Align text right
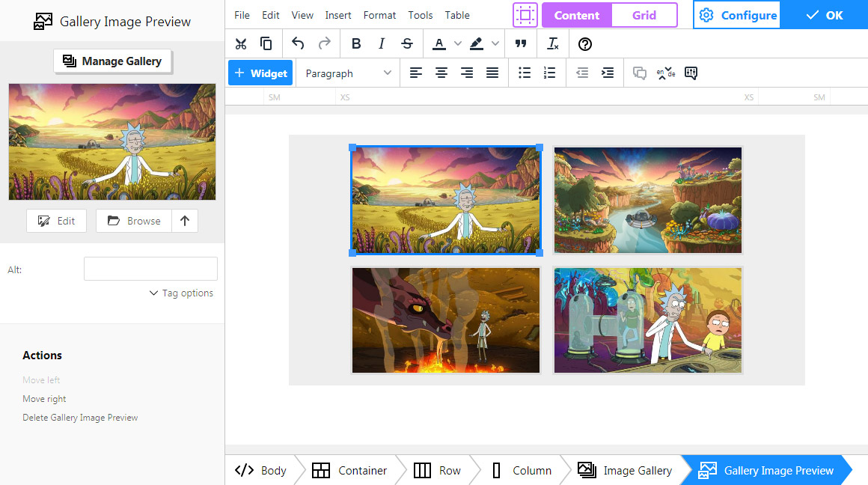This screenshot has height=485, width=868. pos(467,73)
